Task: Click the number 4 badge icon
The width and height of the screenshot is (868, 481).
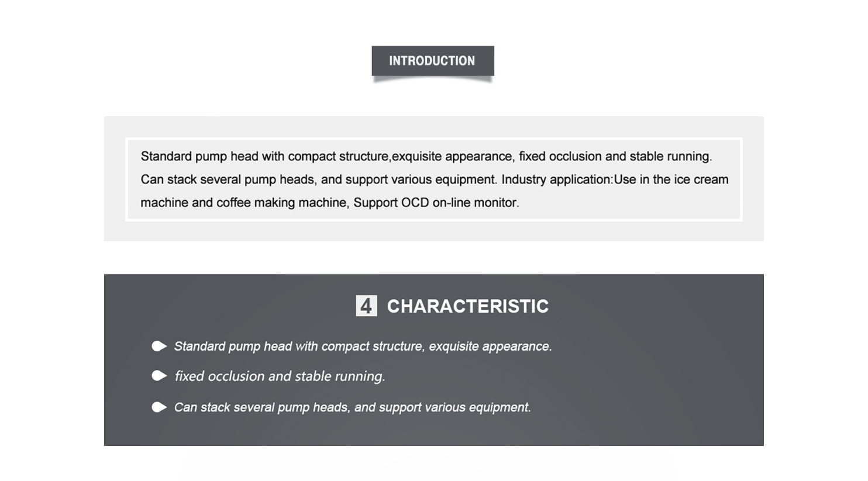Action: tap(366, 306)
